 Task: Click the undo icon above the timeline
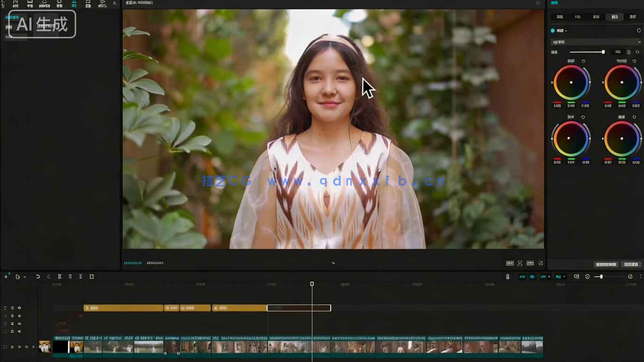[x=38, y=276]
